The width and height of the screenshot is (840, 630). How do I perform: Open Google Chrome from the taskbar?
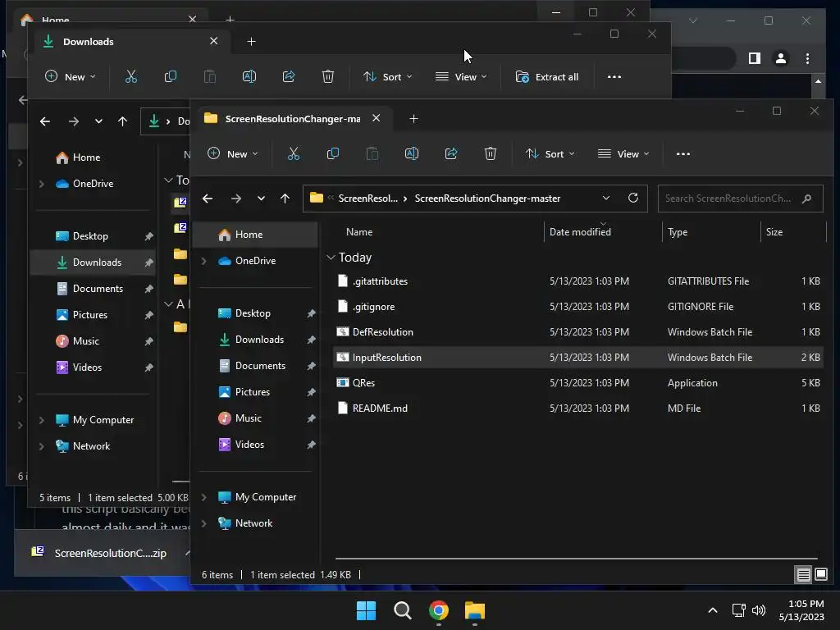point(439,610)
